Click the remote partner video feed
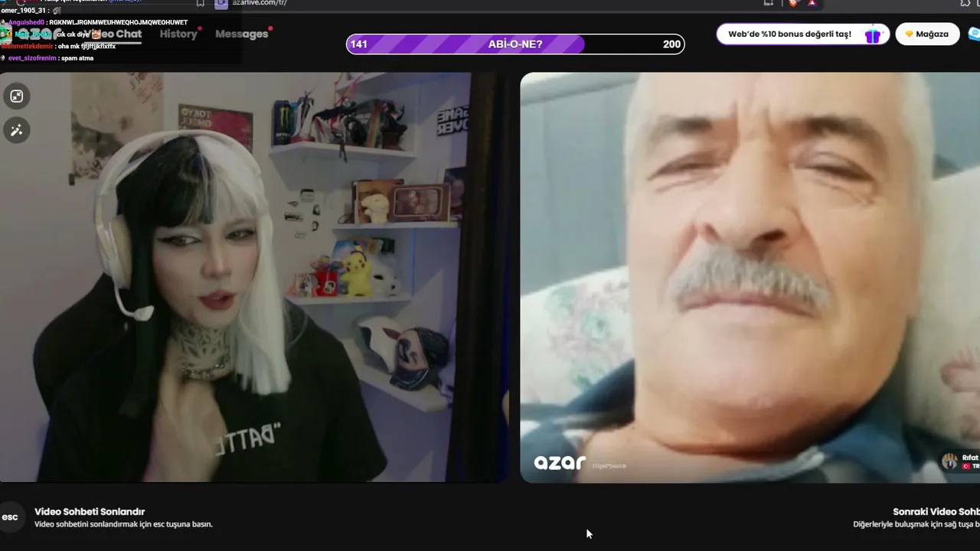The height and width of the screenshot is (551, 980). point(750,277)
